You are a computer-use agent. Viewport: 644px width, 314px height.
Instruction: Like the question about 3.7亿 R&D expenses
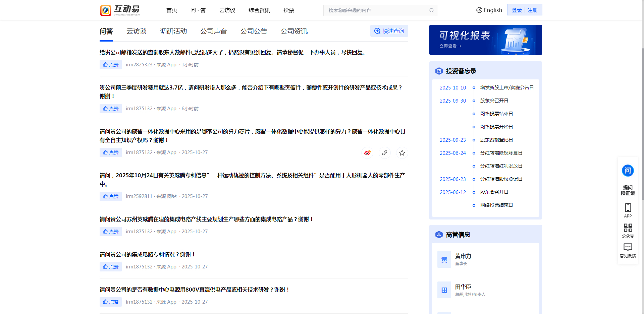[x=111, y=109]
